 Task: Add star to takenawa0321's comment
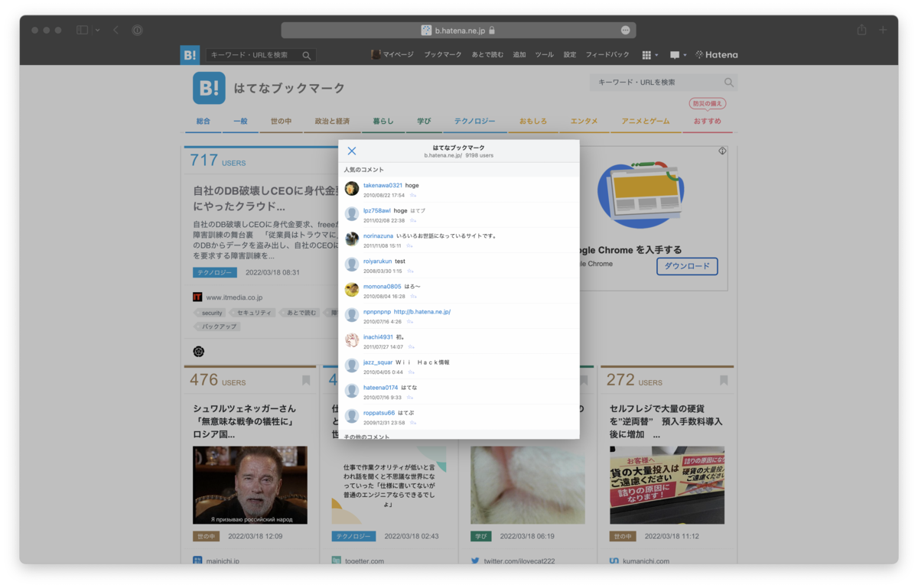coord(413,196)
